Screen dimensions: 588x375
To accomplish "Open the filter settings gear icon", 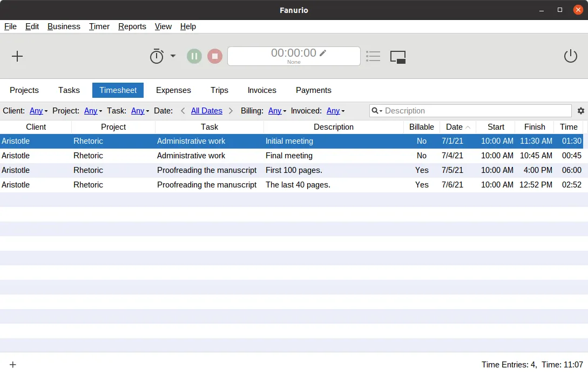I will (581, 111).
